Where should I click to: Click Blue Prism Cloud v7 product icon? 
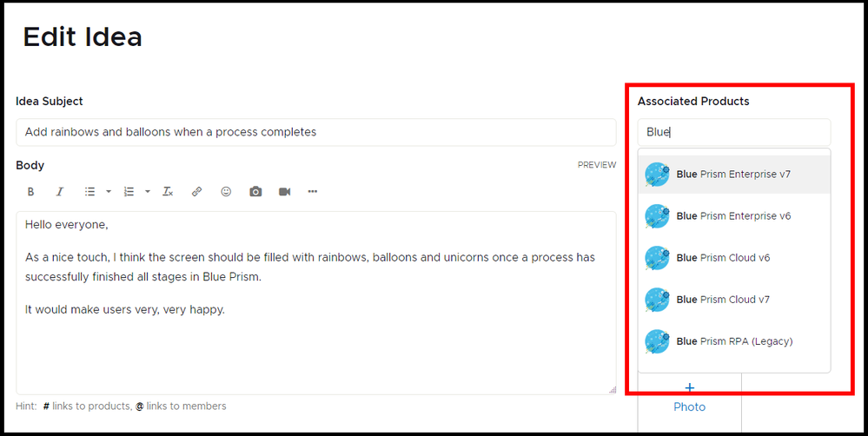[x=657, y=300]
